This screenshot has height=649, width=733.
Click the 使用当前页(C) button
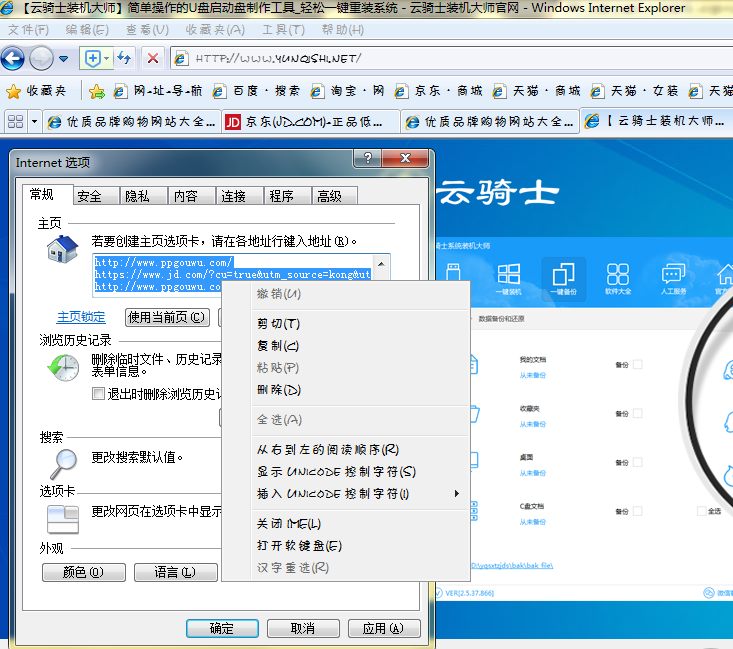click(167, 317)
